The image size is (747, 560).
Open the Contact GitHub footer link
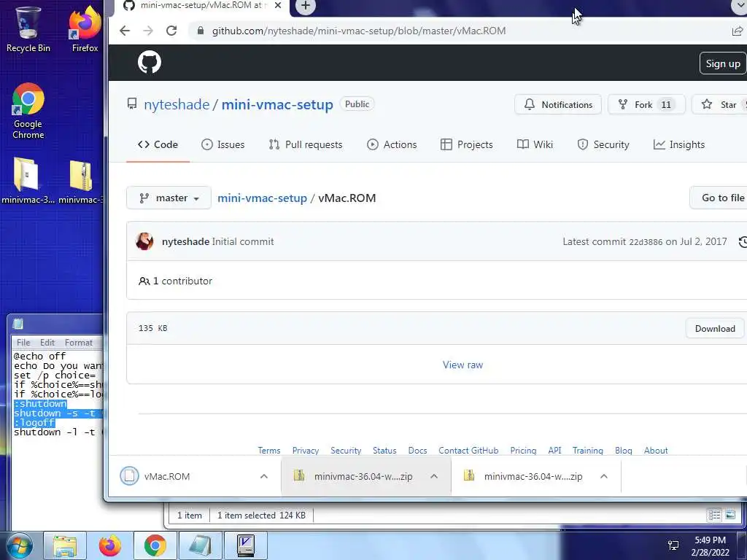468,451
